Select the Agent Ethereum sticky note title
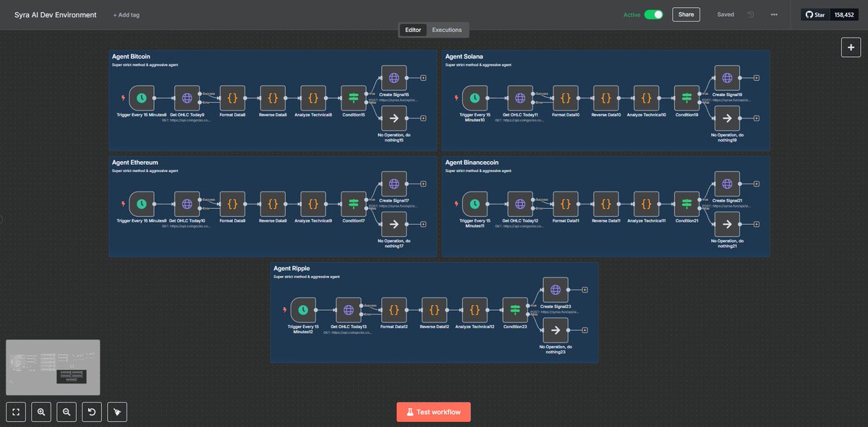 (x=135, y=163)
